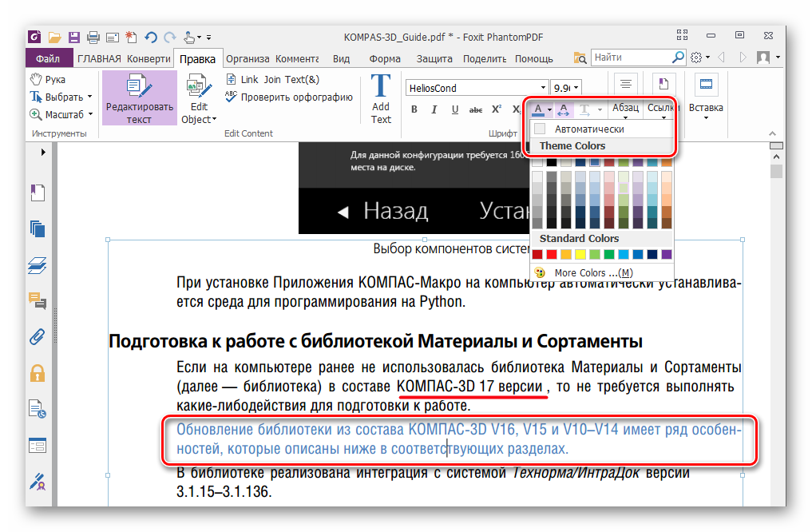Open the Файл menu tab
This screenshot has width=812, height=532.
coord(47,58)
